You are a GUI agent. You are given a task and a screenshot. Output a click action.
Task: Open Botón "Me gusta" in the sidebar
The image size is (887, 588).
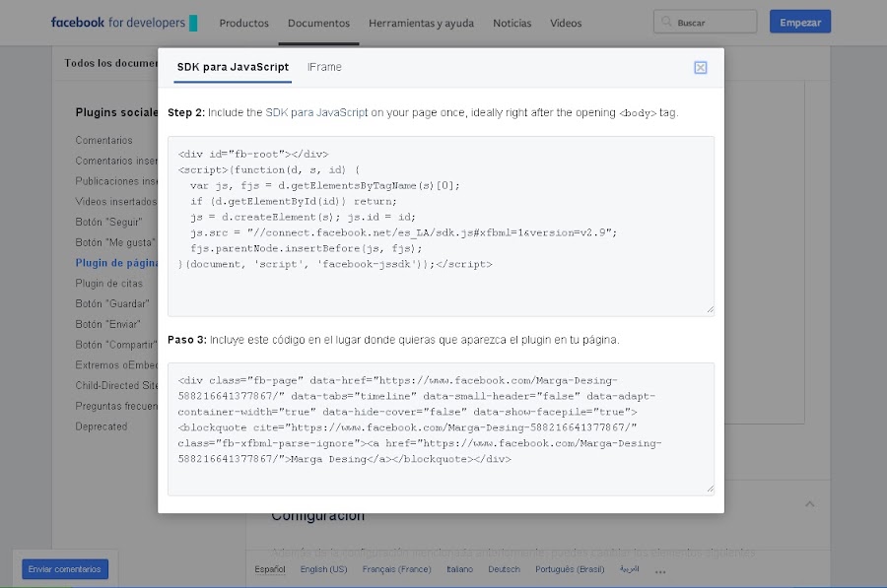pyautogui.click(x=115, y=242)
